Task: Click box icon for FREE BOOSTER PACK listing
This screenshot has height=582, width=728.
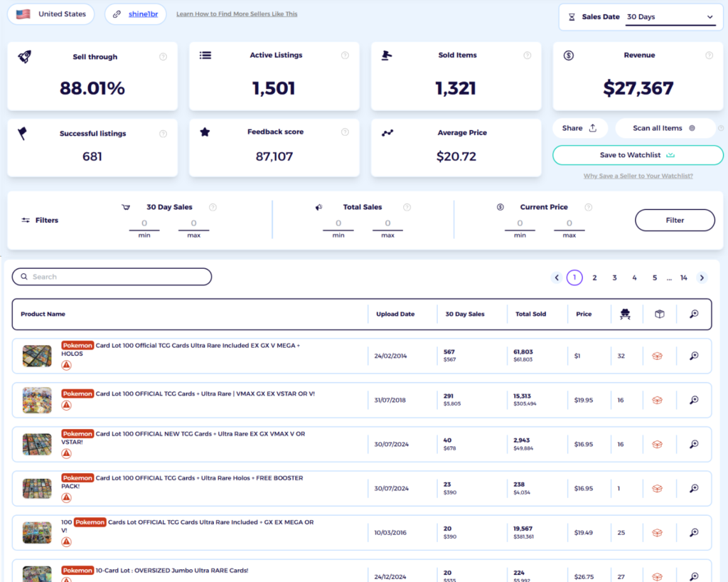Action: [657, 489]
